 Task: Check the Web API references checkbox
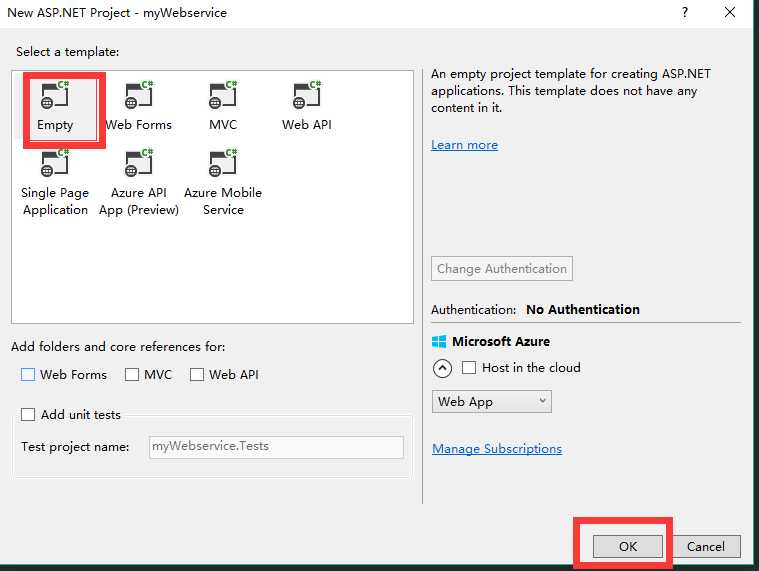(x=197, y=375)
